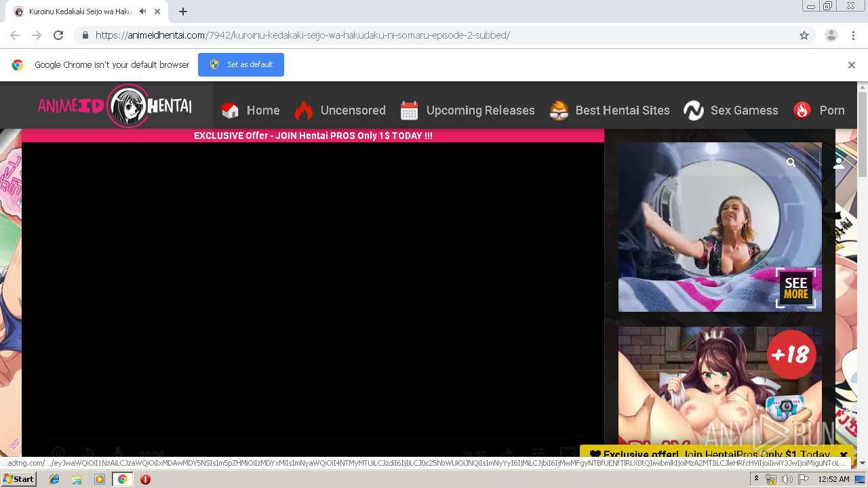Open the Porn menu item
868x488 pixels.
pyautogui.click(x=818, y=110)
